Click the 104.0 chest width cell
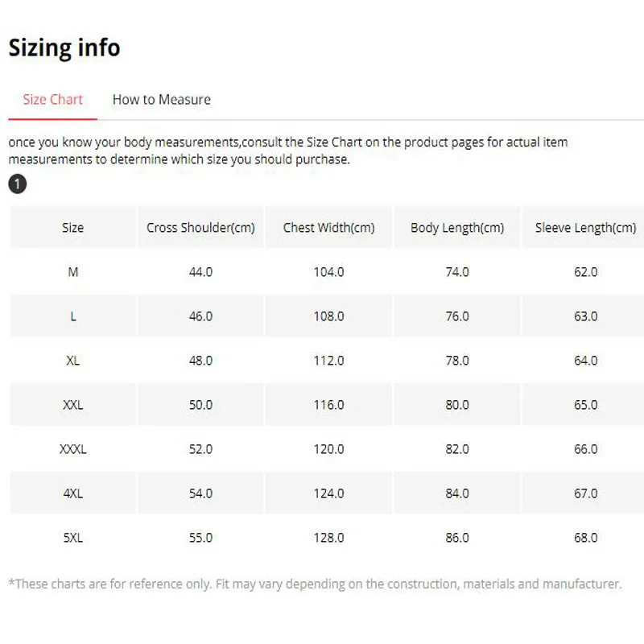The image size is (644, 644). (x=328, y=272)
